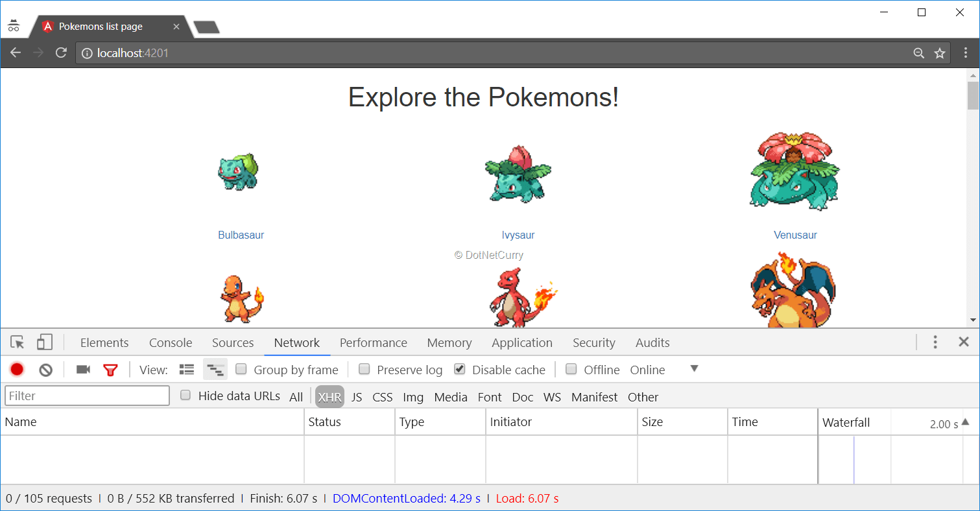Open the Venusaur link
Image resolution: width=980 pixels, height=511 pixels.
[795, 235]
